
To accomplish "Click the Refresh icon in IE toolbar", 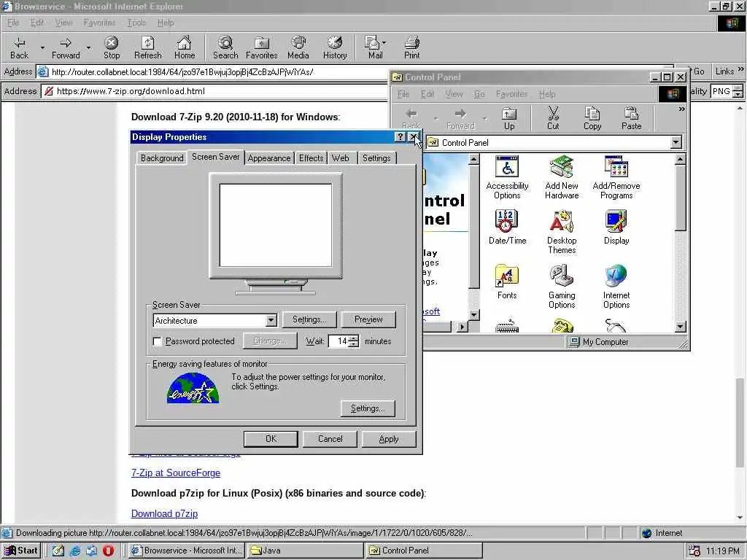I will pyautogui.click(x=147, y=47).
